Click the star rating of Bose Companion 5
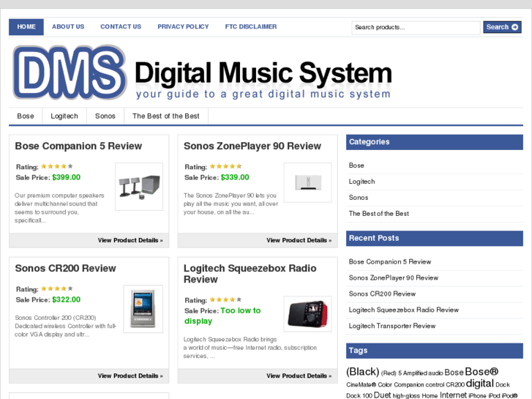Image resolution: width=532 pixels, height=399 pixels. point(57,166)
